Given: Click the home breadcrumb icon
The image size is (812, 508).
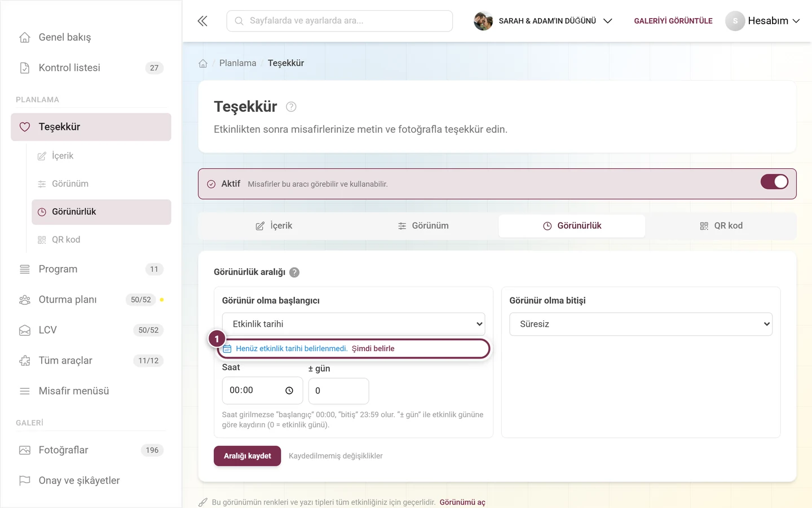Looking at the screenshot, I should pos(203,63).
